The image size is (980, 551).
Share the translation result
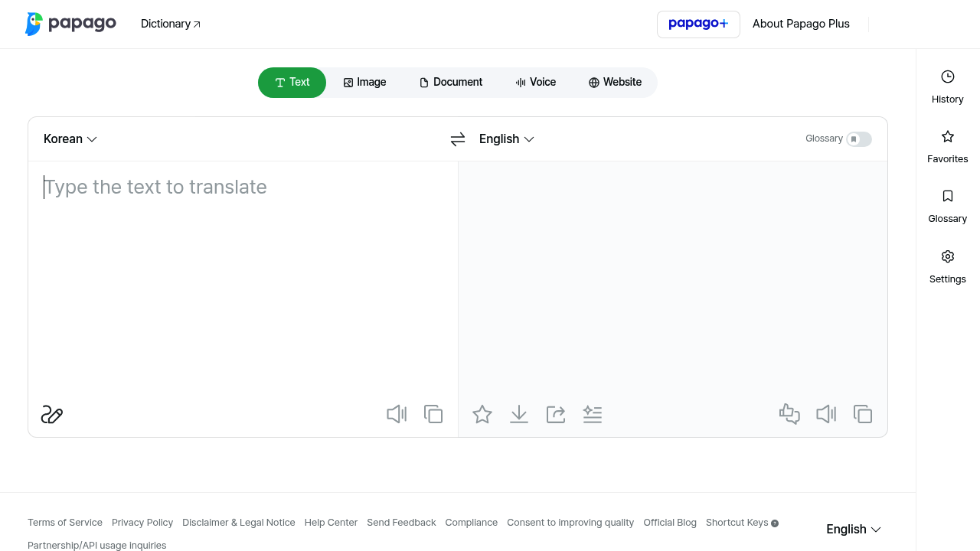click(556, 414)
